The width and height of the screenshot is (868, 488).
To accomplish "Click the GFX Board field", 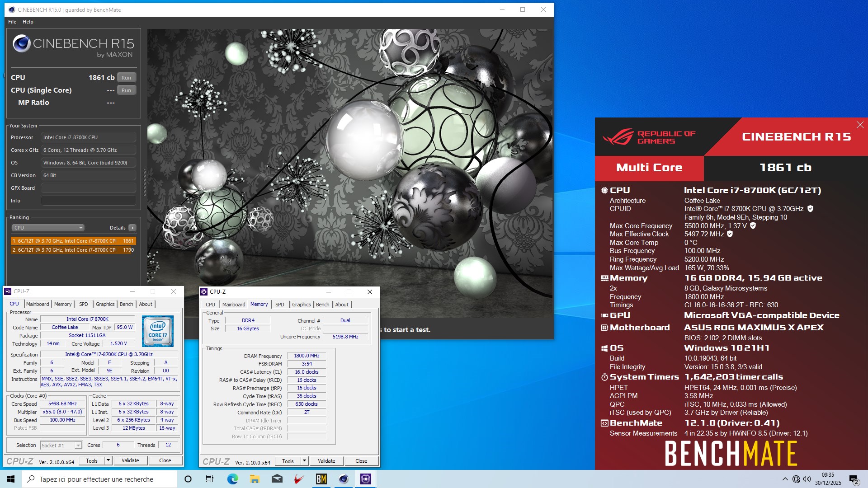I will [89, 188].
